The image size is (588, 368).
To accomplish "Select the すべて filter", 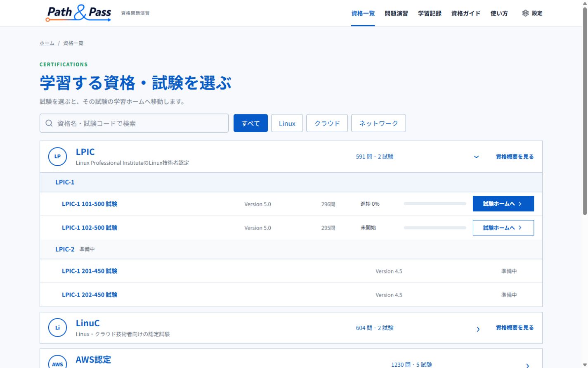I will click(250, 123).
